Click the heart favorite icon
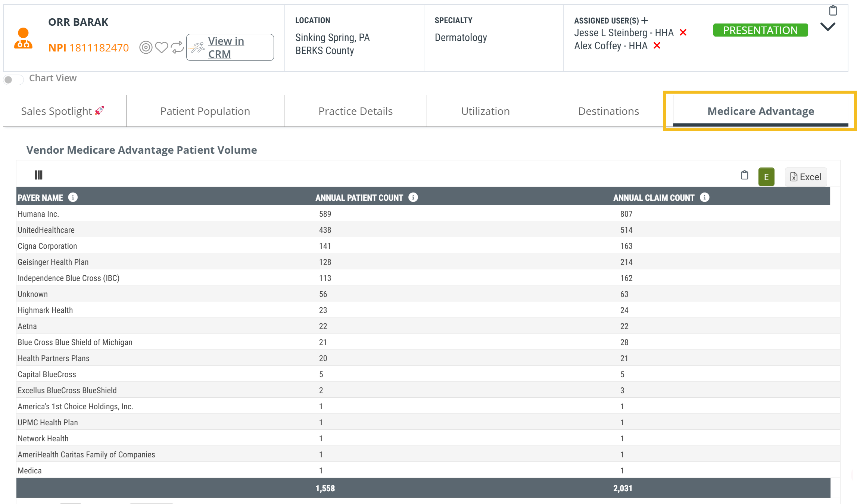Viewport: 857px width, 504px height. click(x=162, y=47)
